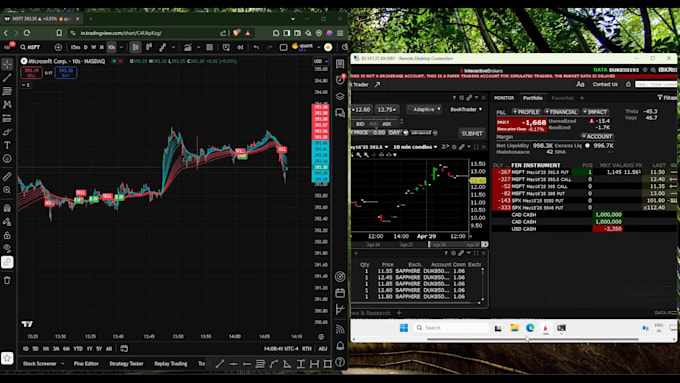Open the Strategy Tester tab
Viewport: 680px width, 383px height.
126,363
